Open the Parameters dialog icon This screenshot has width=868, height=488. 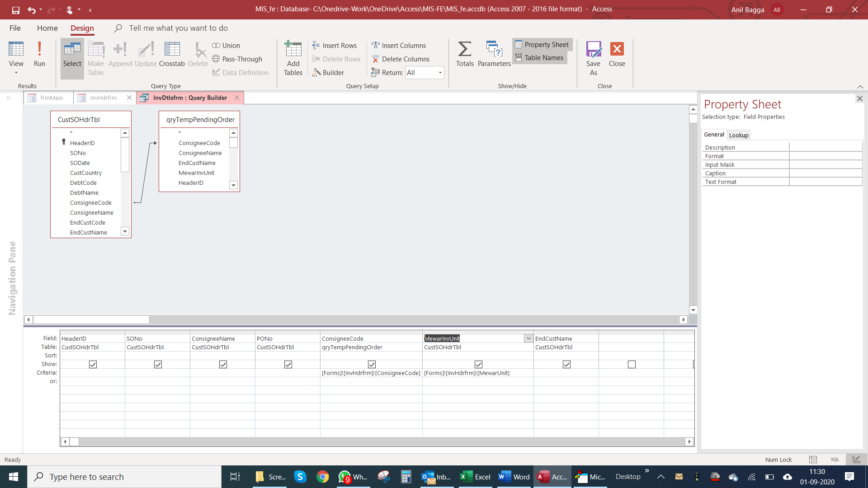(x=494, y=49)
